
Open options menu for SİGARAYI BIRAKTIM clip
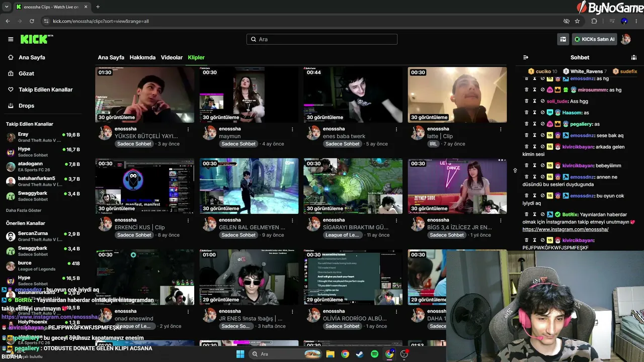pos(396,220)
